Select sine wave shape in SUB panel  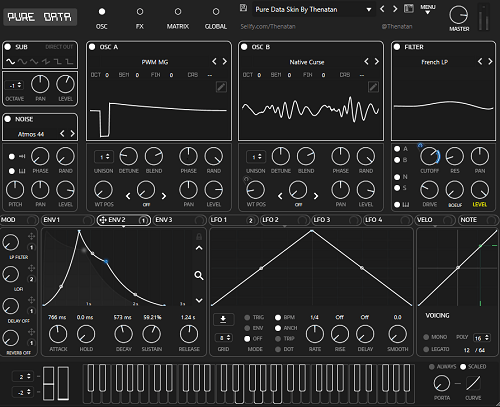pyautogui.click(x=11, y=62)
